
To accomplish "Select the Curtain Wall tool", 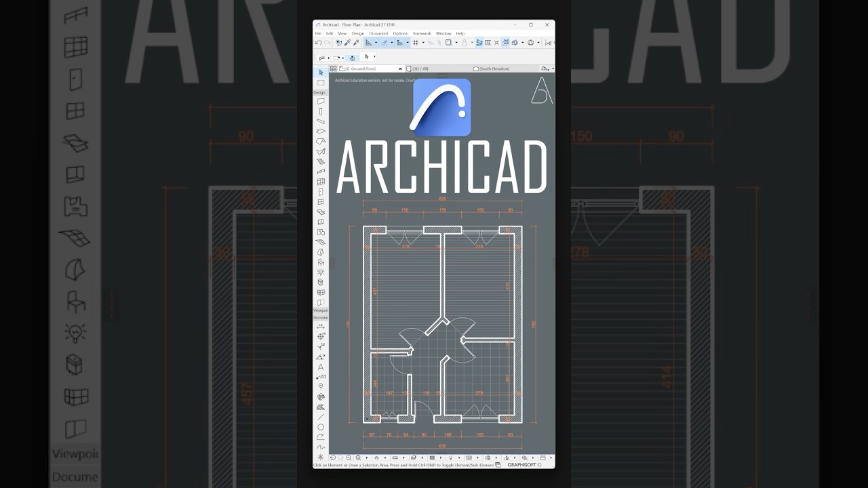I will [321, 182].
